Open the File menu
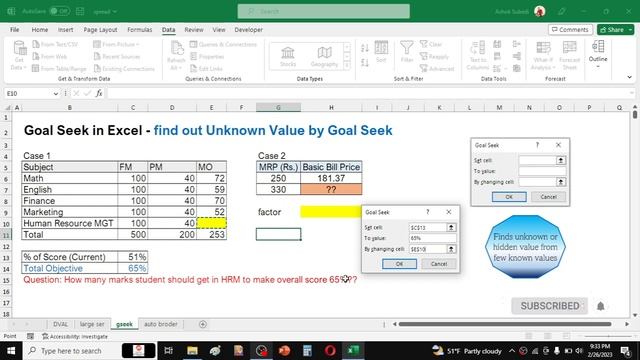Image resolution: width=640 pixels, height=360 pixels. (15, 30)
